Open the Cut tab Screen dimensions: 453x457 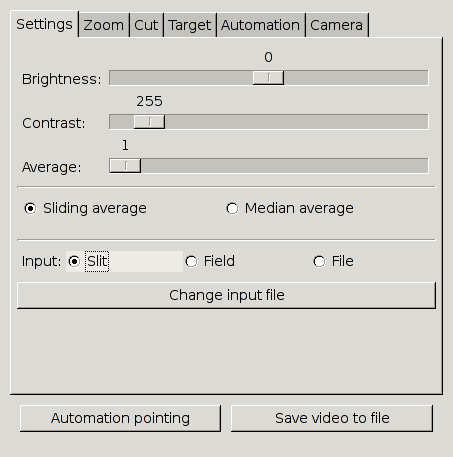(146, 25)
